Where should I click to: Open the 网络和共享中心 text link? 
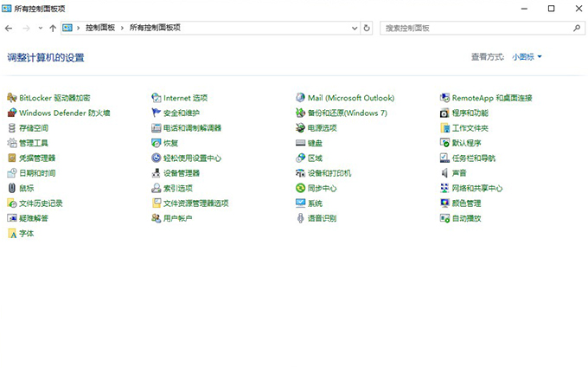click(477, 188)
